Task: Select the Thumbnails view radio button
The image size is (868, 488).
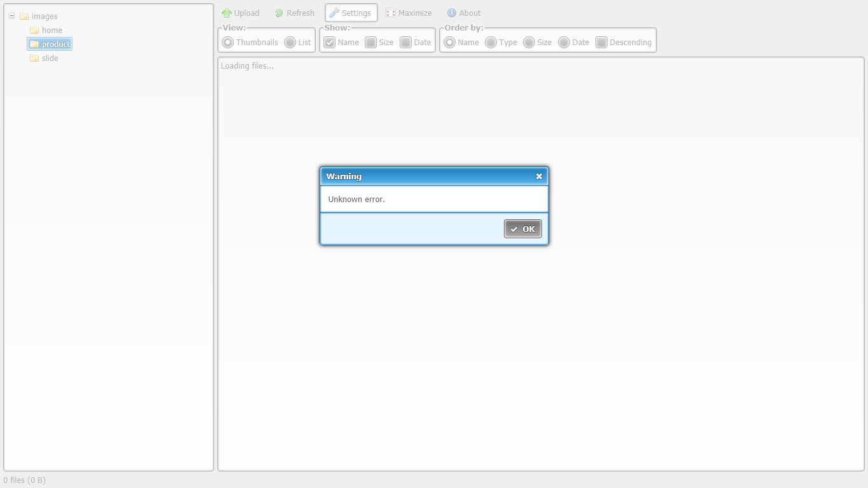Action: pyautogui.click(x=227, y=43)
